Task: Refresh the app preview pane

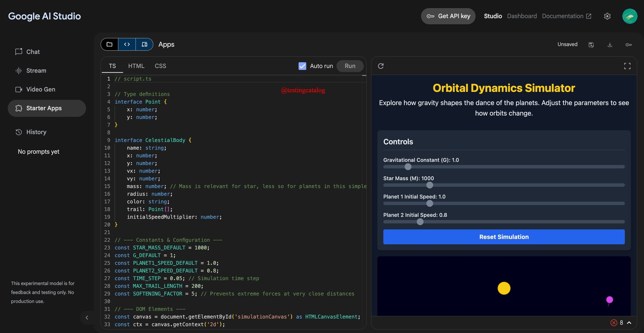Action: [x=381, y=66]
